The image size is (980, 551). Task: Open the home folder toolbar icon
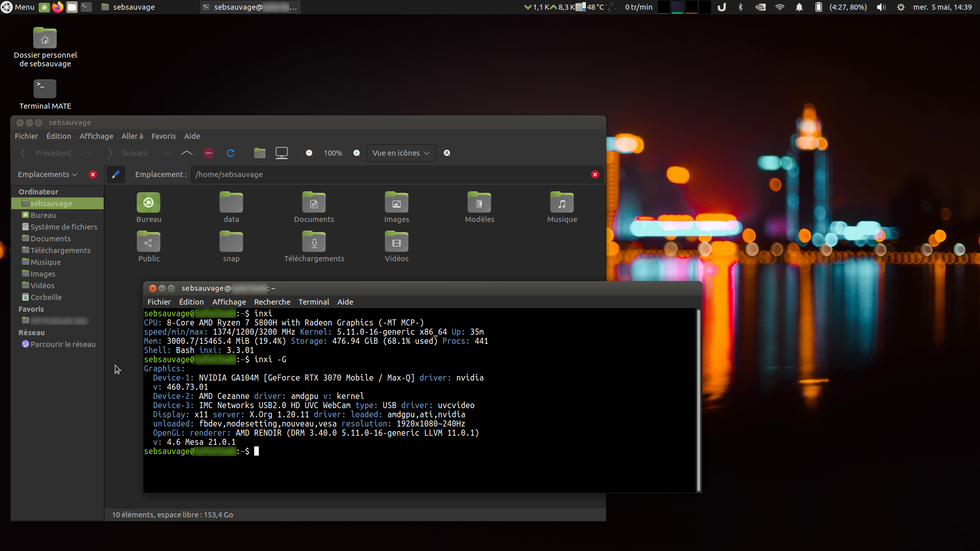(260, 153)
